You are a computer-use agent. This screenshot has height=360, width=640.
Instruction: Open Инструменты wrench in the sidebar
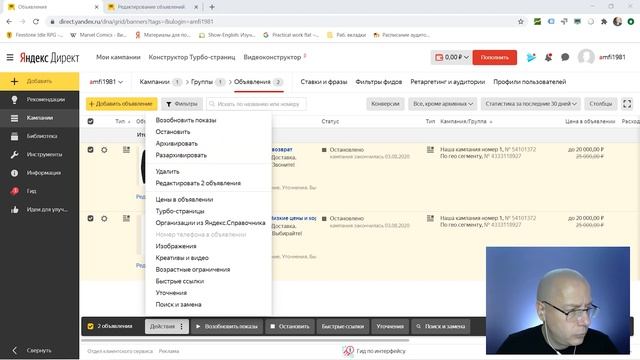click(40, 155)
